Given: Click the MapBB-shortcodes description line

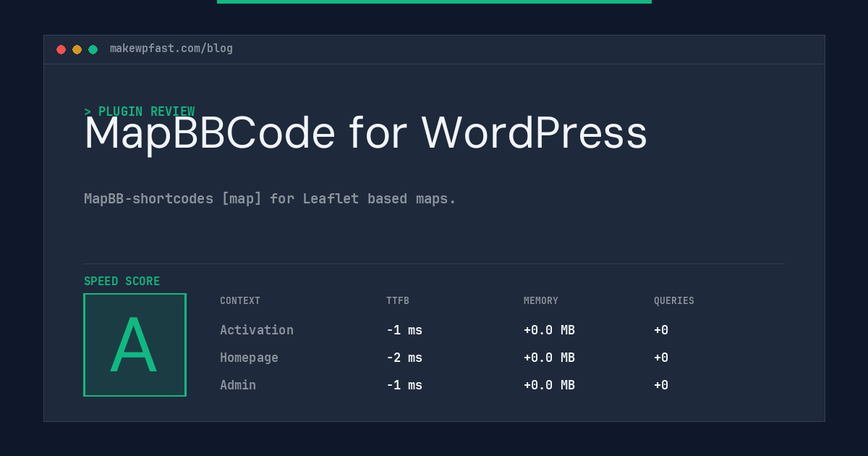Looking at the screenshot, I should point(270,198).
